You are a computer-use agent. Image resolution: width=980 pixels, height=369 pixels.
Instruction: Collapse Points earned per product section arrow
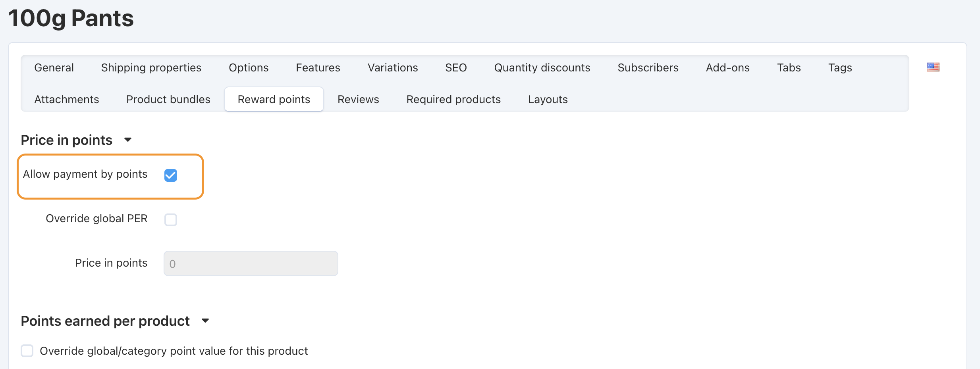coord(205,321)
